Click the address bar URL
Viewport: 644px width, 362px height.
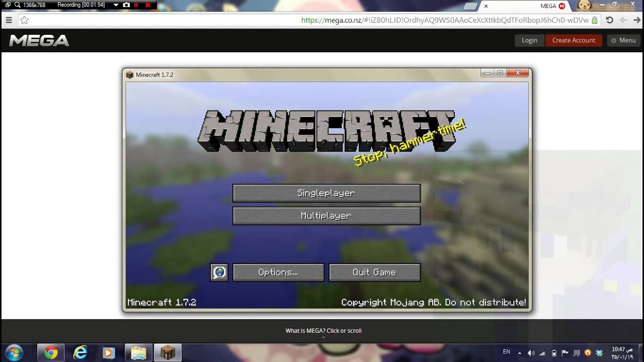tap(445, 20)
